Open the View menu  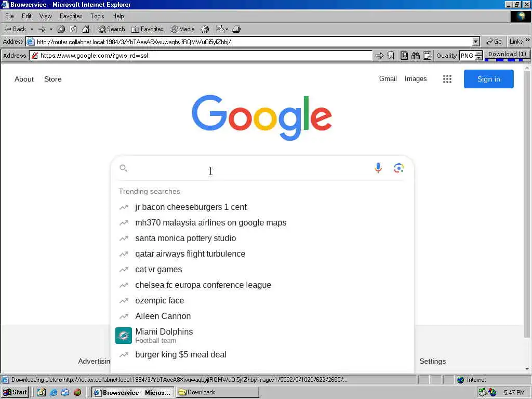[x=46, y=16]
